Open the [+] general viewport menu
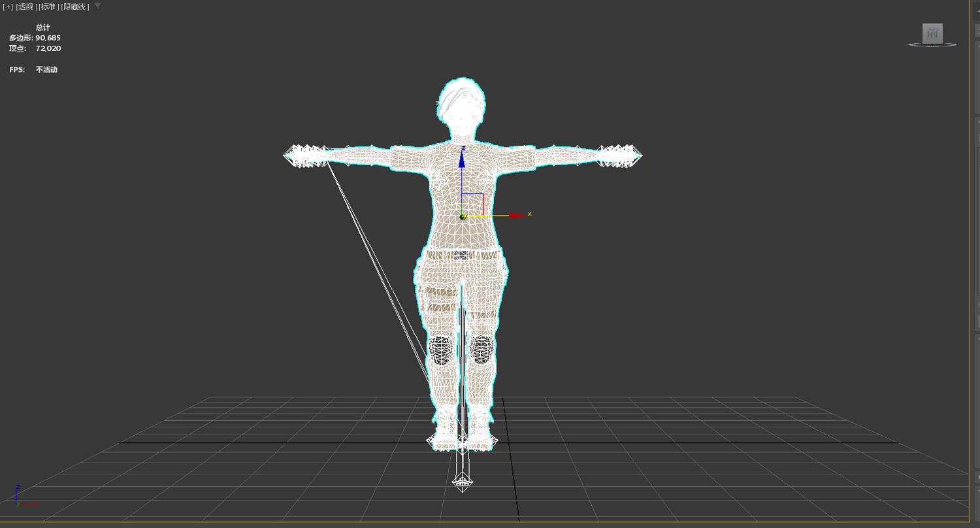This screenshot has height=528, width=980. (8, 7)
